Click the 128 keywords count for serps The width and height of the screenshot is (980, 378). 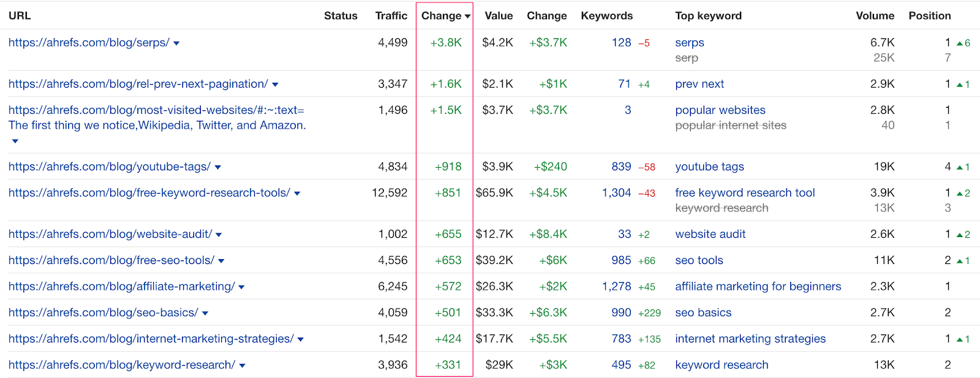point(621,42)
